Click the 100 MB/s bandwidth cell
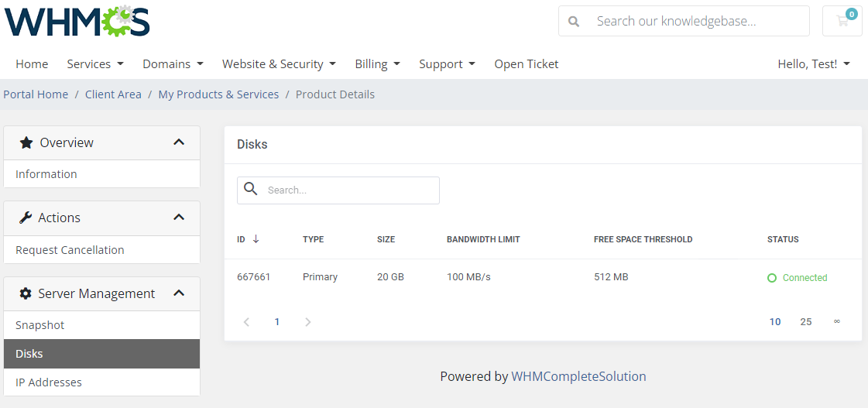The image size is (868, 408). tap(469, 277)
